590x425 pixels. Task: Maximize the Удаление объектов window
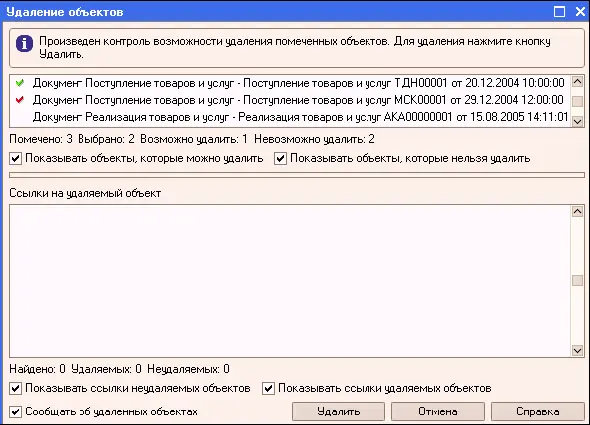(x=560, y=12)
